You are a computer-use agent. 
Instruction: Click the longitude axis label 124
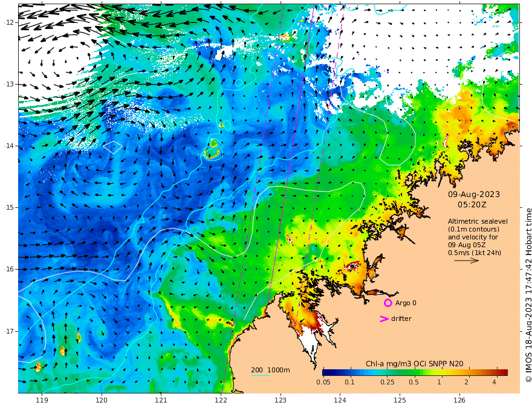(x=340, y=401)
